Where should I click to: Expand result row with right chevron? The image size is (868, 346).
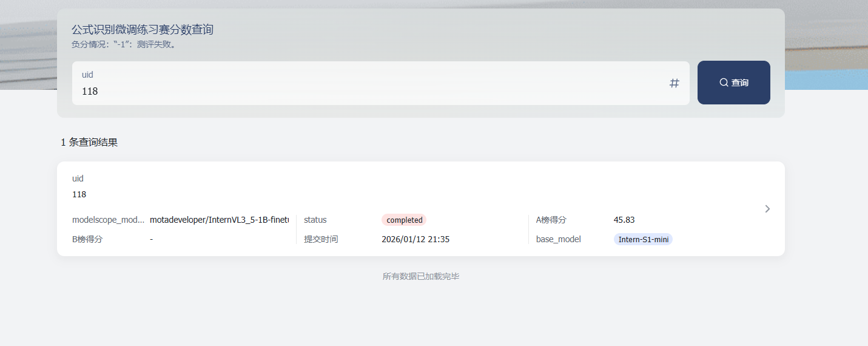pyautogui.click(x=767, y=209)
